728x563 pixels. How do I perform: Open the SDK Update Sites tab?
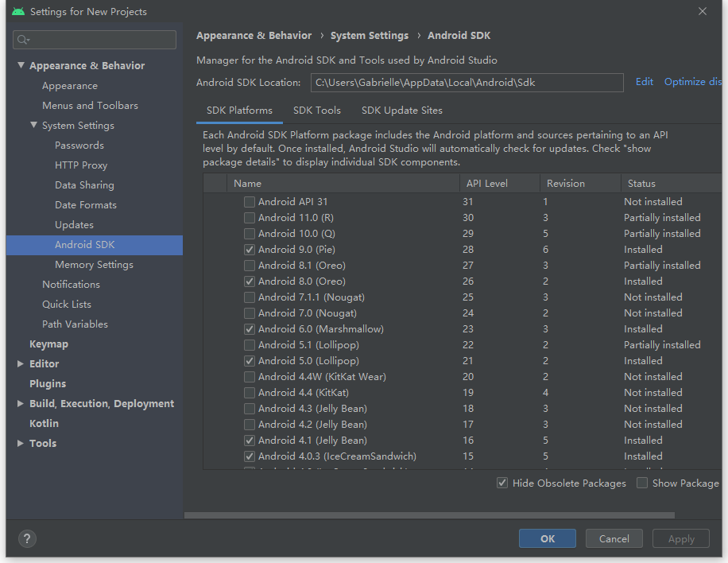[401, 111]
